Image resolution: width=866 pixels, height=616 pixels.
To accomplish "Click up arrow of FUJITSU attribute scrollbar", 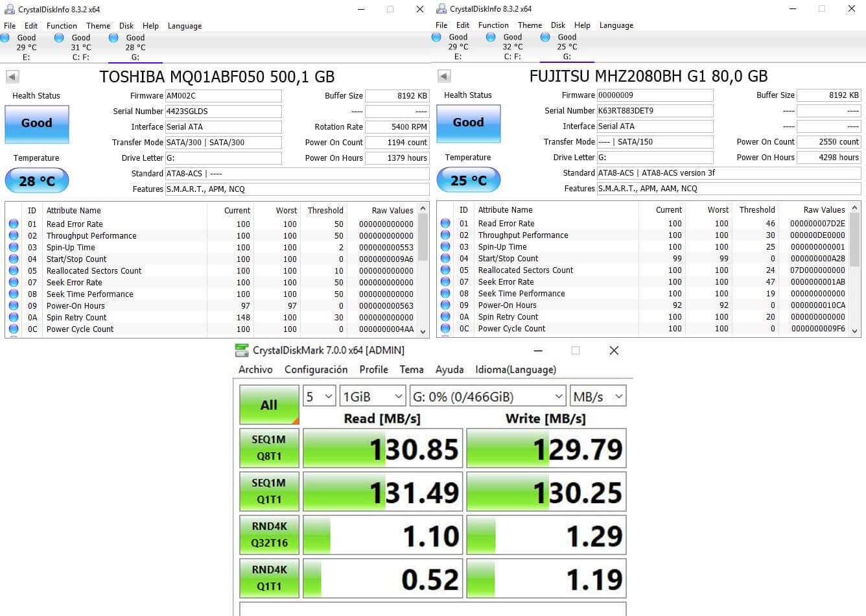I will coord(856,208).
